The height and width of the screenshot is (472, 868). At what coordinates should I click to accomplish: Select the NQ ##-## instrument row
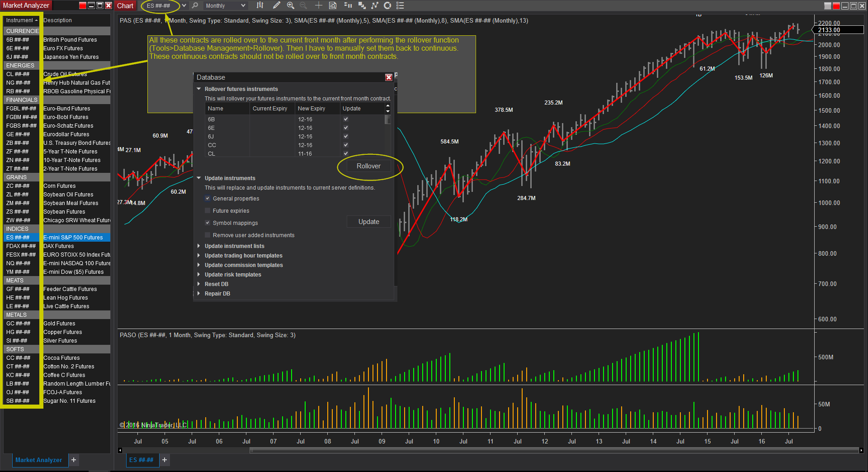57,263
